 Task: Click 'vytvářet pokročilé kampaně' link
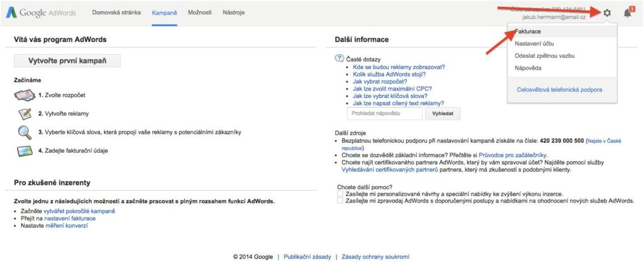pos(79,211)
